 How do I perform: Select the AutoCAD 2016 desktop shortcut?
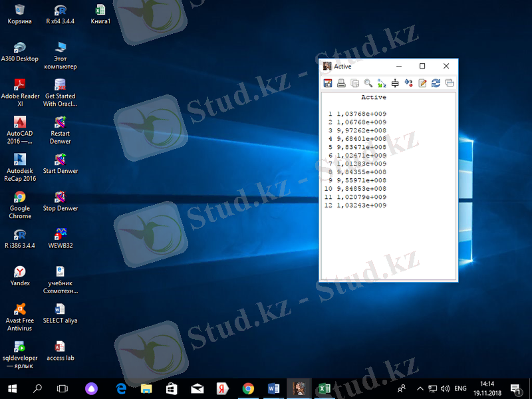click(x=20, y=129)
